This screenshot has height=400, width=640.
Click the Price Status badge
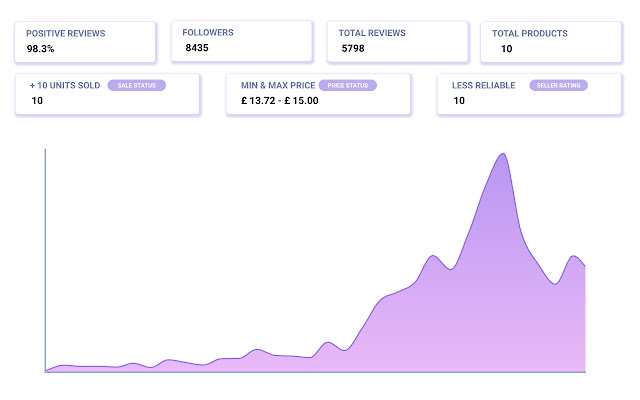point(348,85)
